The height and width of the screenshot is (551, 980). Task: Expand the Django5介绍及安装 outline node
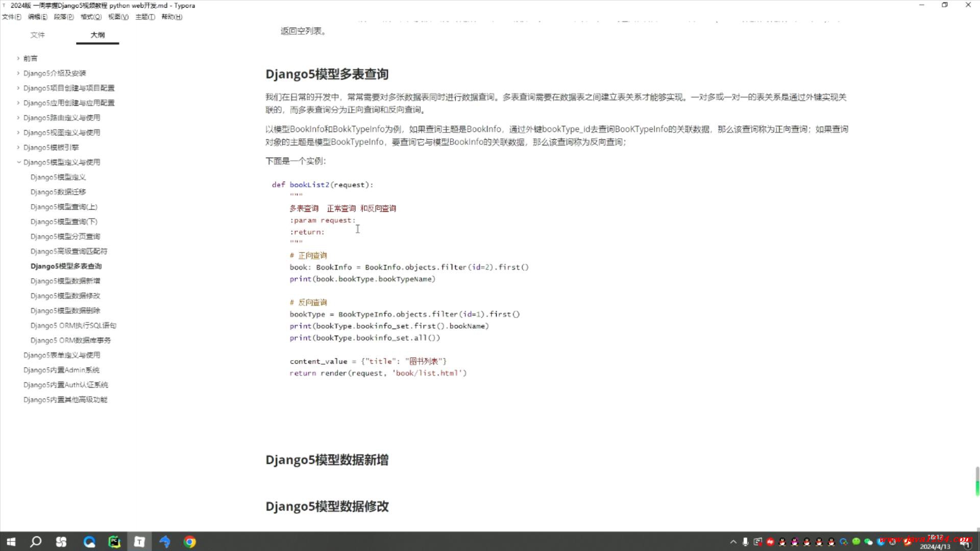coord(18,73)
